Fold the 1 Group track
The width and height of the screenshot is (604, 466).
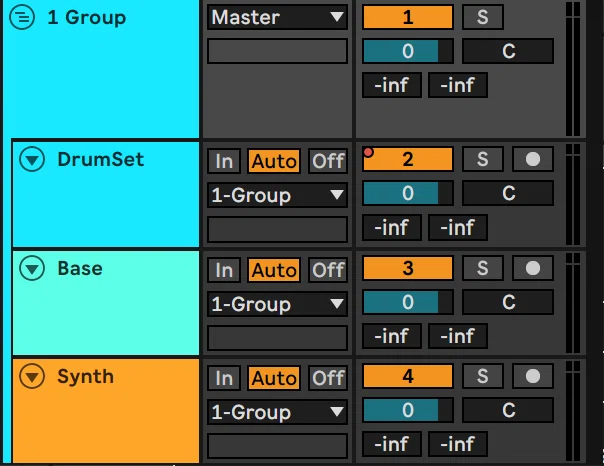pos(22,17)
